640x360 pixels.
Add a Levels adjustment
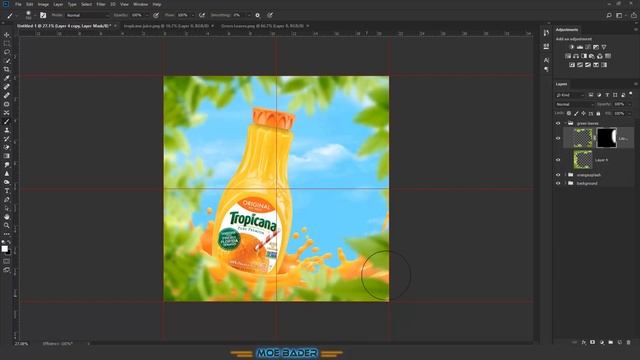click(580, 47)
